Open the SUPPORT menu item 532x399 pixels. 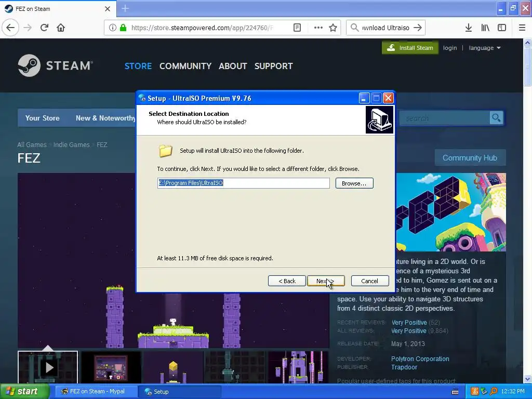pyautogui.click(x=273, y=66)
